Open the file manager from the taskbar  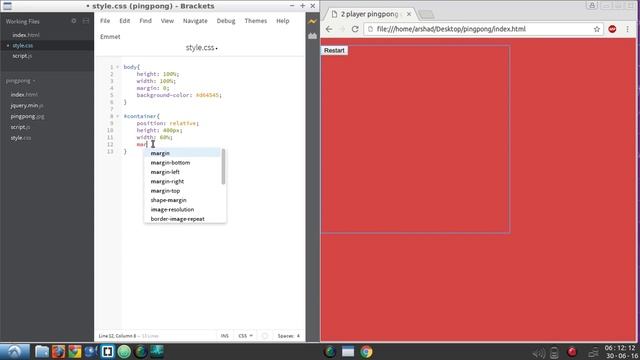pyautogui.click(x=42, y=351)
